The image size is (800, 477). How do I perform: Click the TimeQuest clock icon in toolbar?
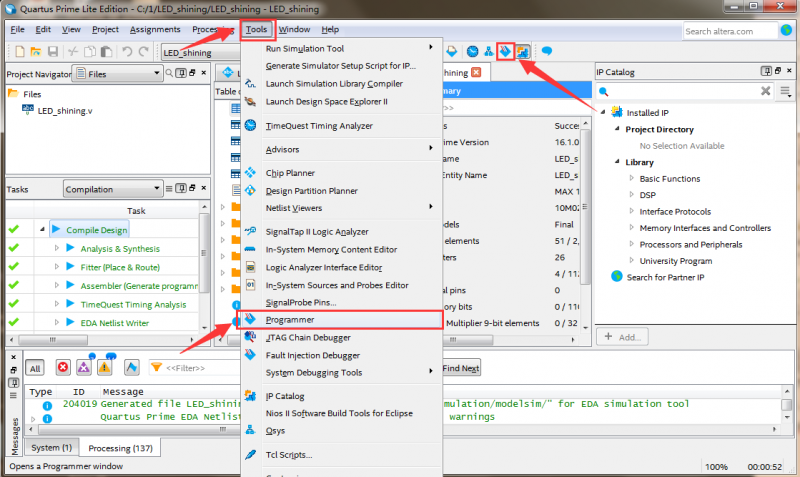tap(472, 52)
